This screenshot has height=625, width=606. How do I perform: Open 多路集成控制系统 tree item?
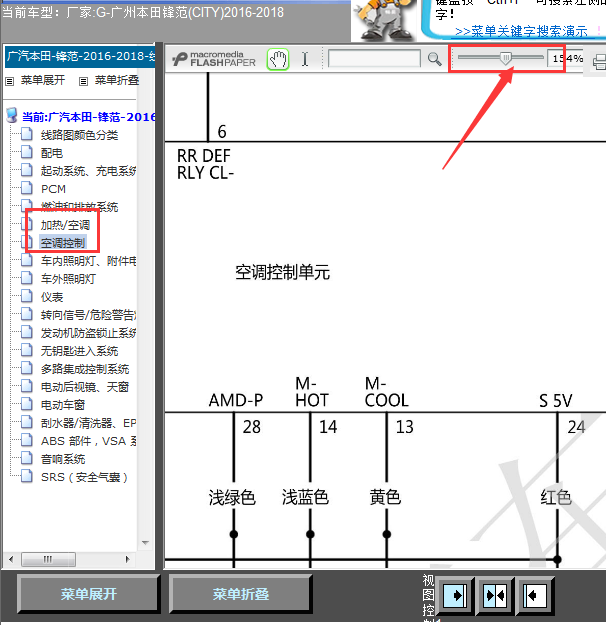click(x=85, y=369)
